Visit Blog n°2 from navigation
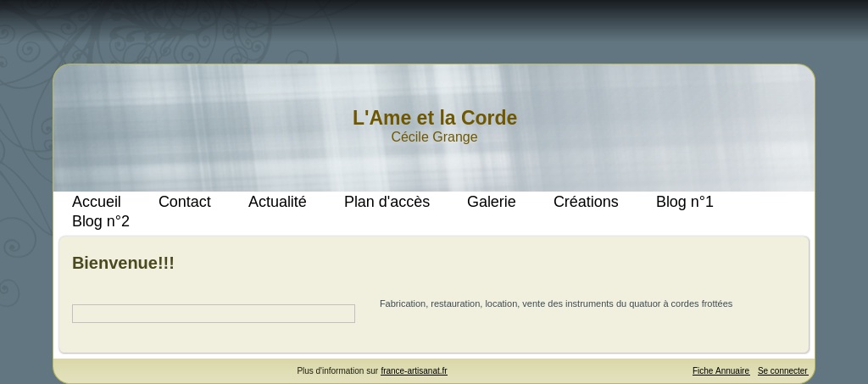Viewport: 868px width, 384px height. (x=101, y=221)
